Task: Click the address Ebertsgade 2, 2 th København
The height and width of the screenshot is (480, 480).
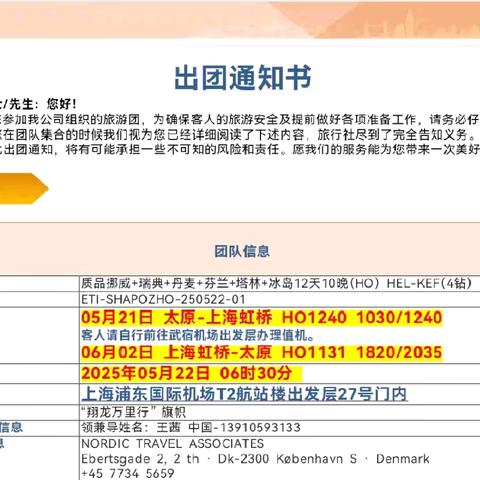Action: tap(255, 459)
